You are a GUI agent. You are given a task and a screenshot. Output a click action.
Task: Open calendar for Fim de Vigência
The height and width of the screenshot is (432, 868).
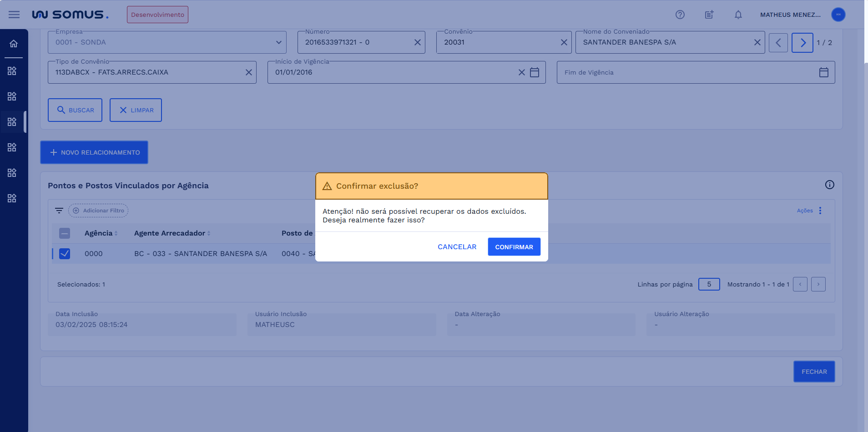(823, 72)
